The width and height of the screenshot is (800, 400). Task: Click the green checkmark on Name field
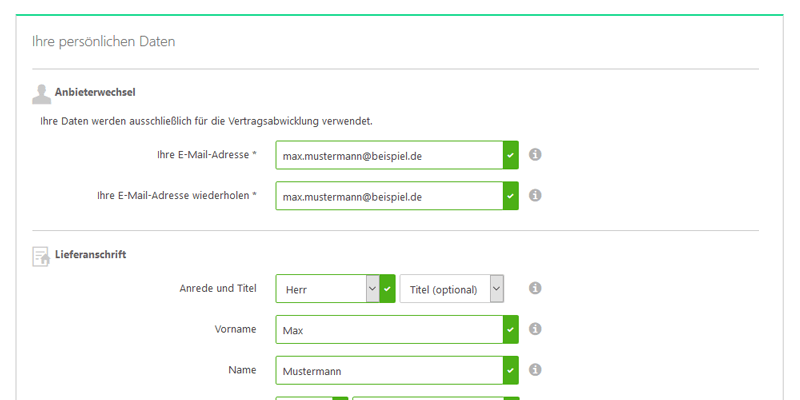(x=510, y=370)
